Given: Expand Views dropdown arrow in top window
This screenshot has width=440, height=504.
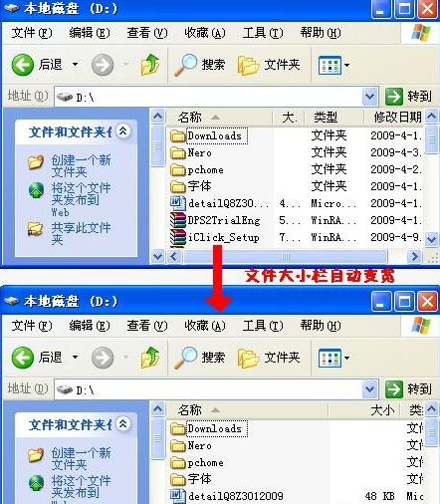Looking at the screenshot, I should (346, 65).
